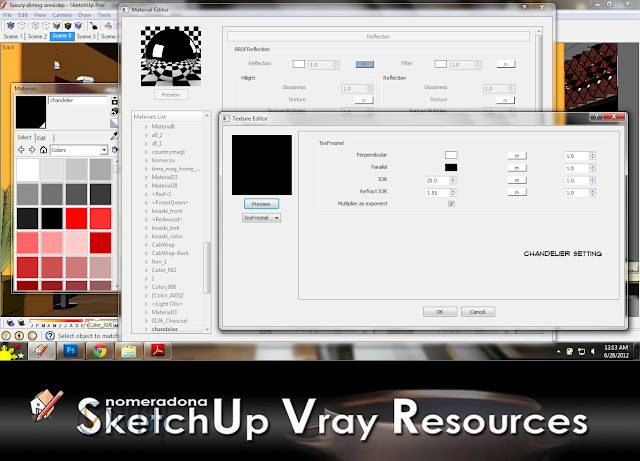Image resolution: width=640 pixels, height=461 pixels.
Task: Open File Explorer from the taskbar
Action: [129, 351]
